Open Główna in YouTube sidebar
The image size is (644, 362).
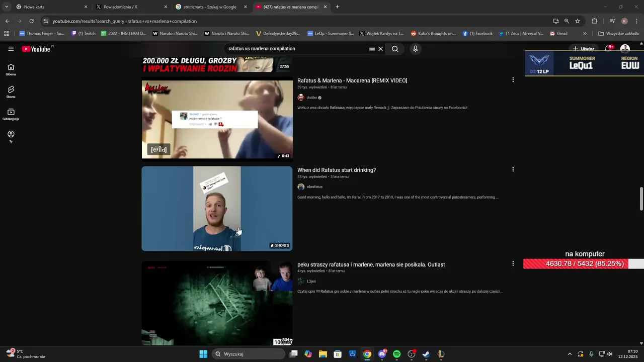(x=11, y=70)
